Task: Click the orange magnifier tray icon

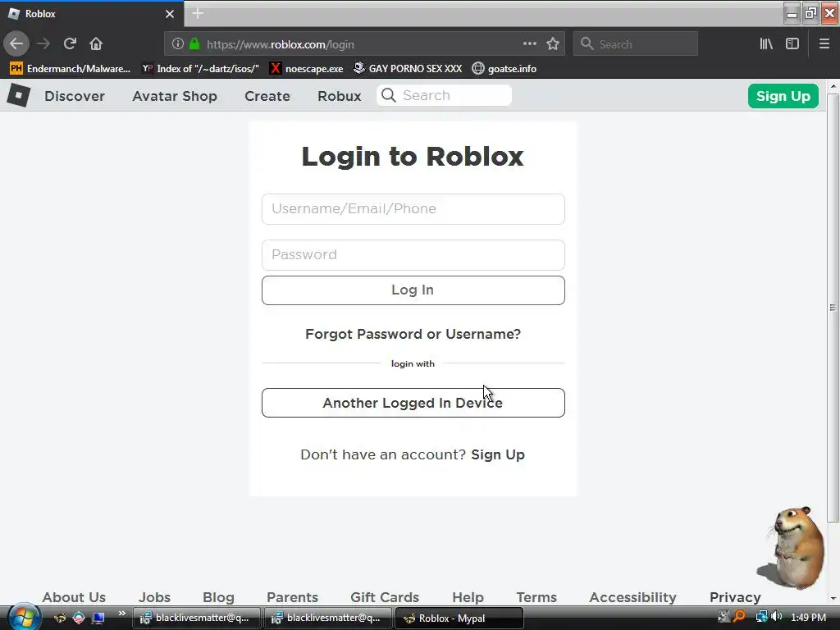Action: tap(740, 617)
